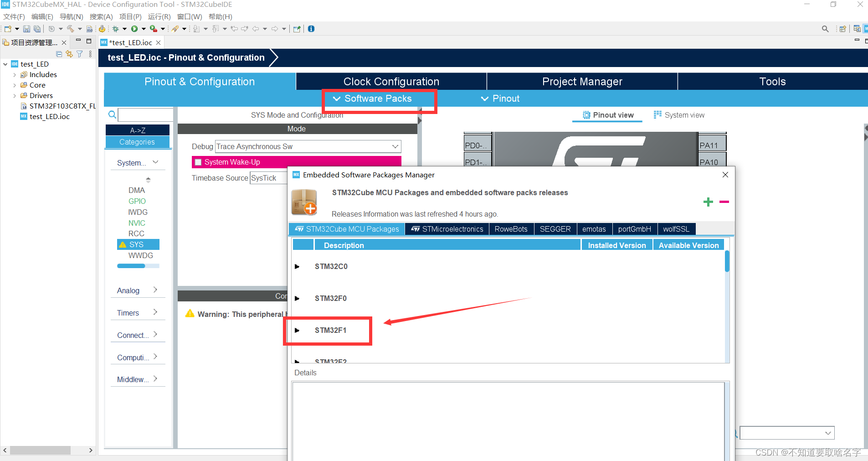
Task: Click the green plus icon in Packages Manager
Action: (708, 202)
